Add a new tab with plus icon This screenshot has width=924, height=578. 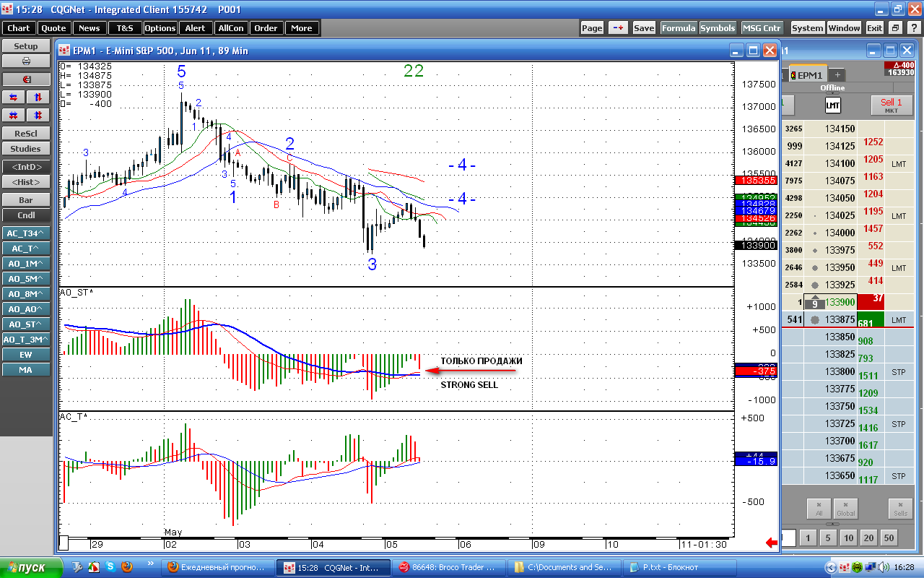pos(837,75)
